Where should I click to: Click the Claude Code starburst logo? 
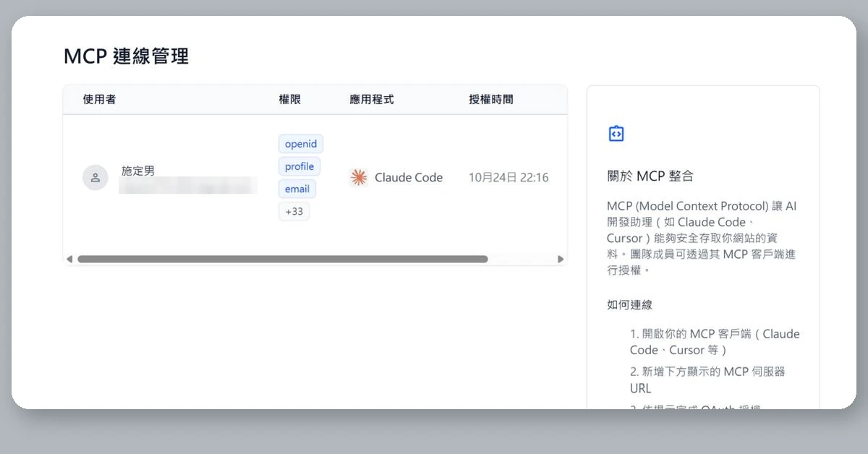(358, 177)
